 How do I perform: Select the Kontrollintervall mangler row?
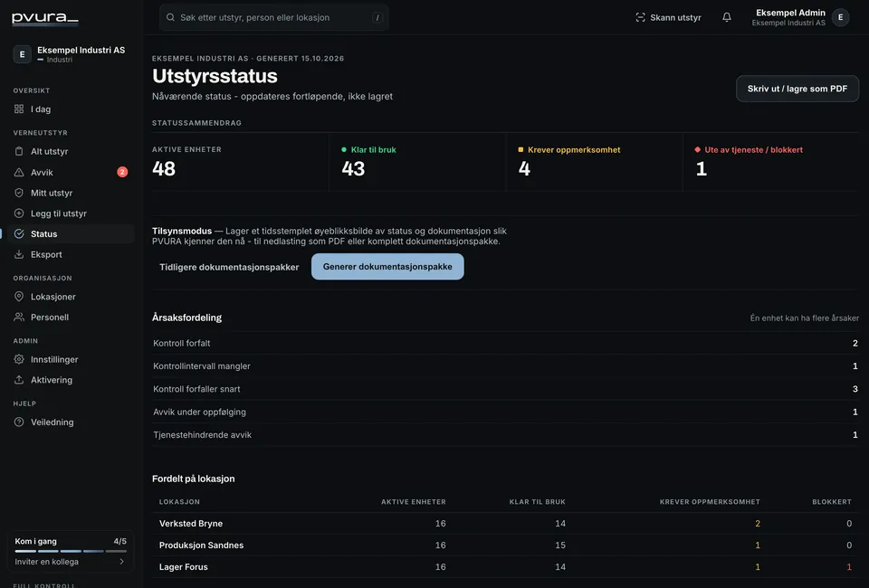pyautogui.click(x=505, y=366)
